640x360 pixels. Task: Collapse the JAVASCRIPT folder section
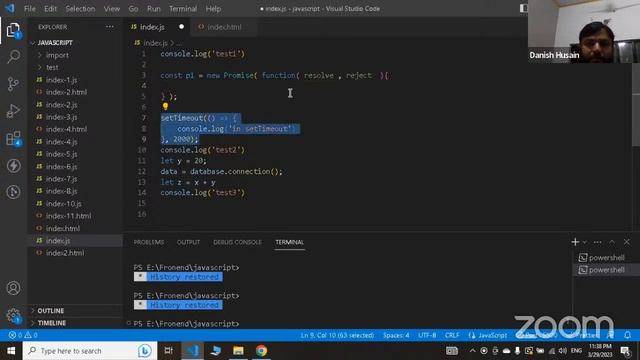tap(55, 43)
